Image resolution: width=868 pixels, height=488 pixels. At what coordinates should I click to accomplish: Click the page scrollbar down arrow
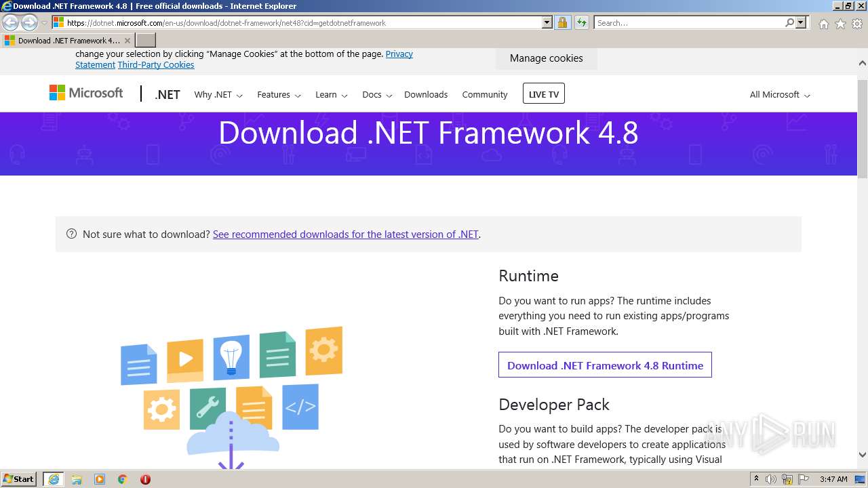point(862,455)
